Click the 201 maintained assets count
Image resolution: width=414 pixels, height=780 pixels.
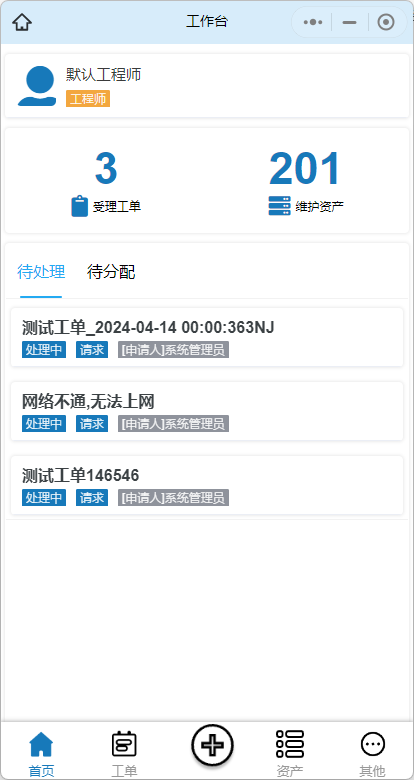coord(305,169)
